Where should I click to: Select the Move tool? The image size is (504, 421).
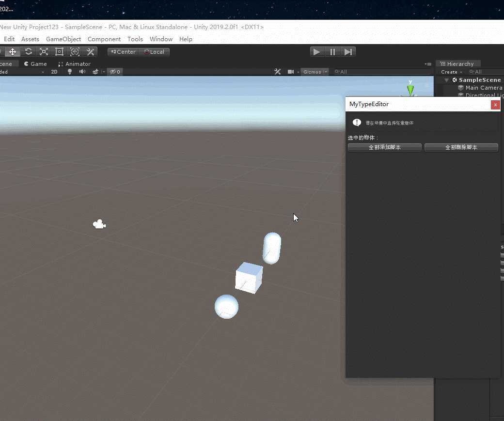[13, 52]
